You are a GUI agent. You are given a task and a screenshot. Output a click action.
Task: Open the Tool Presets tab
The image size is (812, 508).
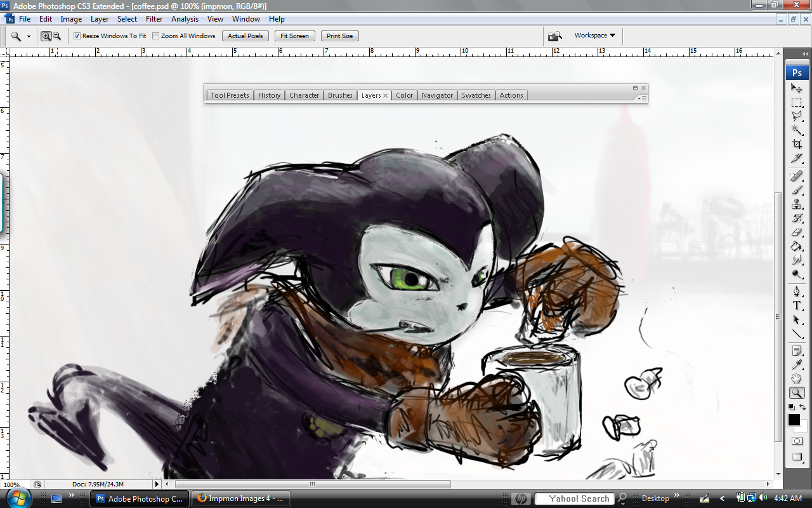pyautogui.click(x=230, y=95)
